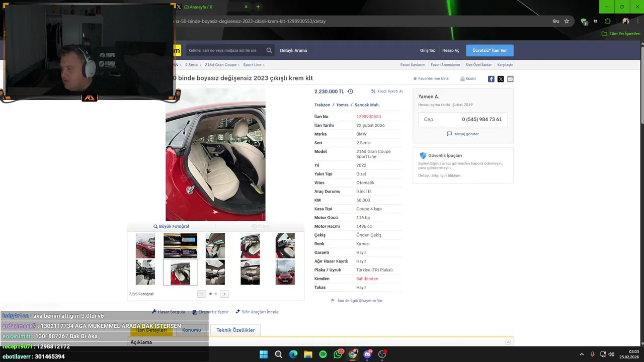
Task: Click Kredi Teklifi Al
Action: [387, 92]
